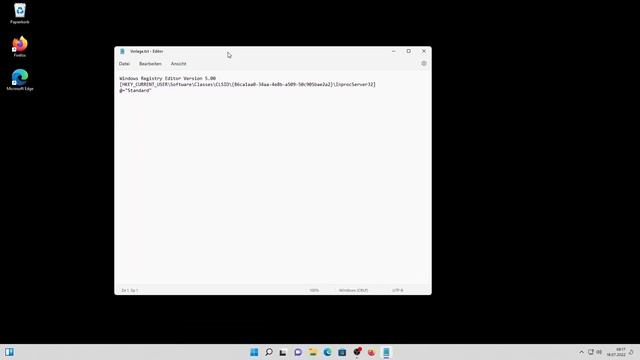Open Editor settings gear icon

pos(424,64)
